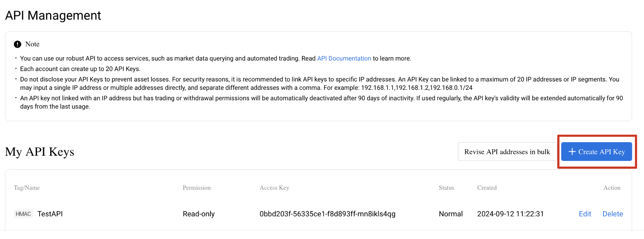Select the TestAPI key name
This screenshot has height=239, width=644.
50,214
